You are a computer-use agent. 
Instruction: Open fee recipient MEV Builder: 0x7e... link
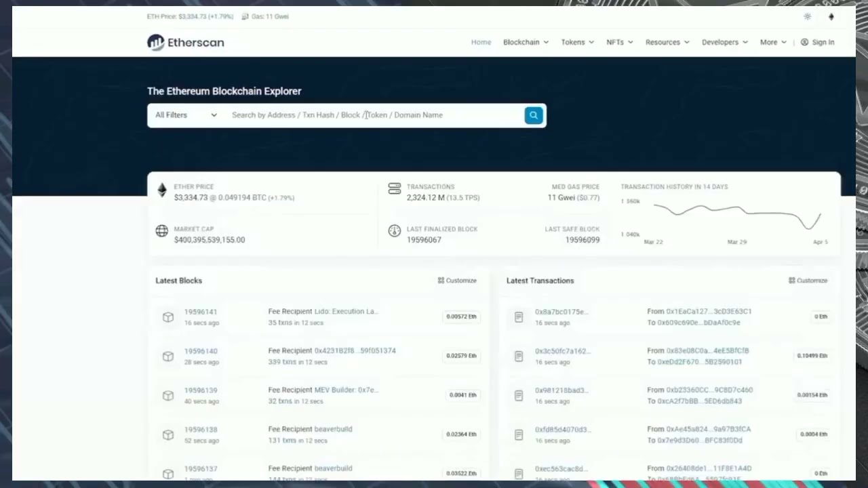tap(347, 390)
